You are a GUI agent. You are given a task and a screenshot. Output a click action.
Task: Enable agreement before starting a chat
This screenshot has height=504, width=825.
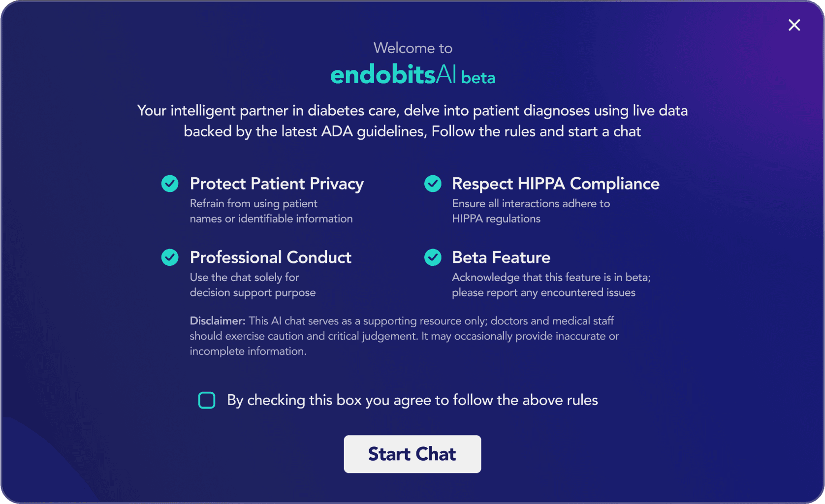click(x=207, y=400)
